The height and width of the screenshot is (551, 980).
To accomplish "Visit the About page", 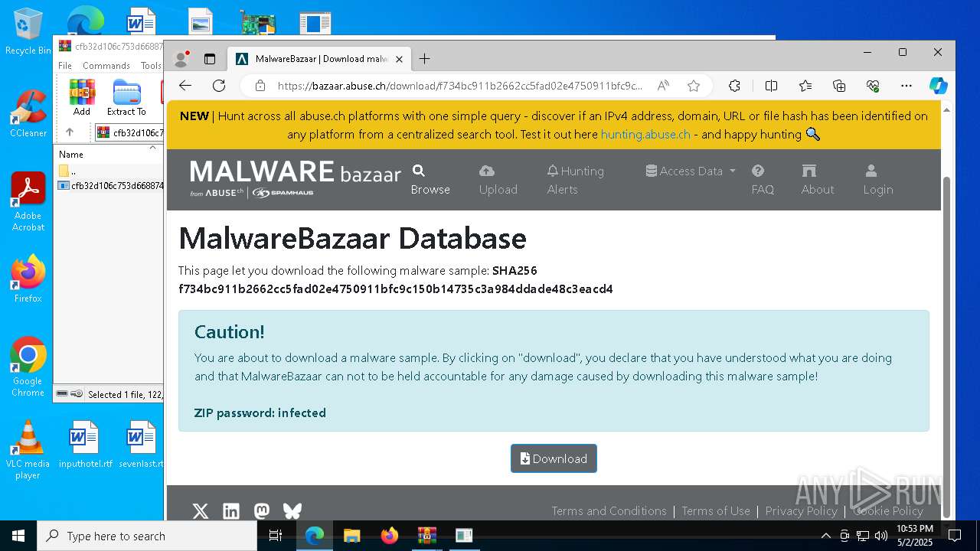I will point(818,180).
